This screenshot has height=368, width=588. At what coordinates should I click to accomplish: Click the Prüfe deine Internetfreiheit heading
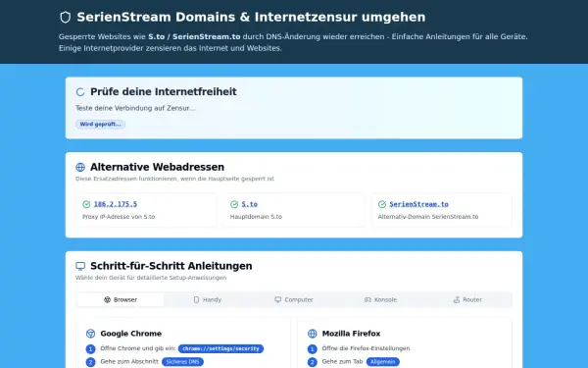164,92
